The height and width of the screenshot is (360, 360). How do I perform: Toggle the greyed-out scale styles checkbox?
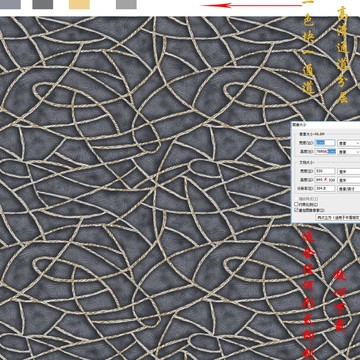[296, 199]
